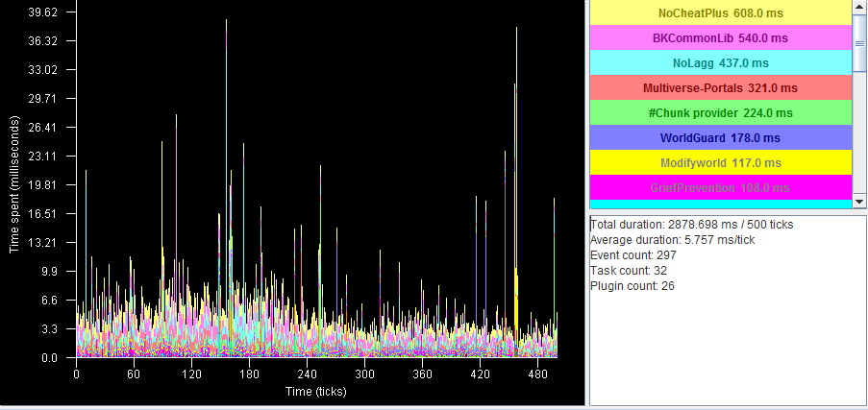Viewport: 868px width, 410px height.
Task: Click the Task count: 32 line
Action: click(x=629, y=271)
